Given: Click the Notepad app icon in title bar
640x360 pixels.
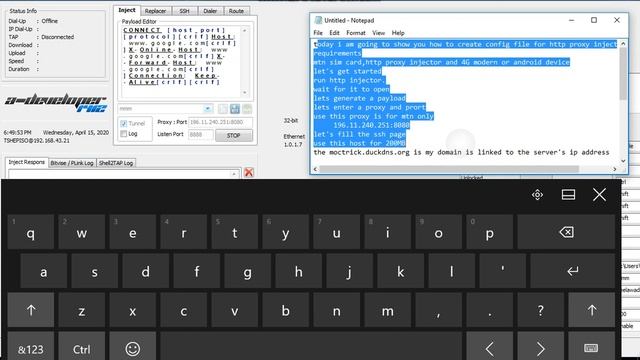Looking at the screenshot, I should coord(318,20).
